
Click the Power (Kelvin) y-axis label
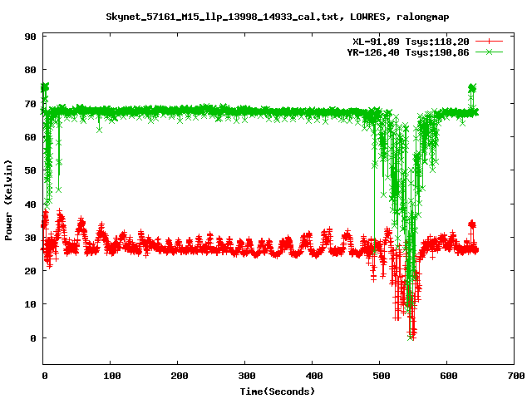pyautogui.click(x=8, y=200)
